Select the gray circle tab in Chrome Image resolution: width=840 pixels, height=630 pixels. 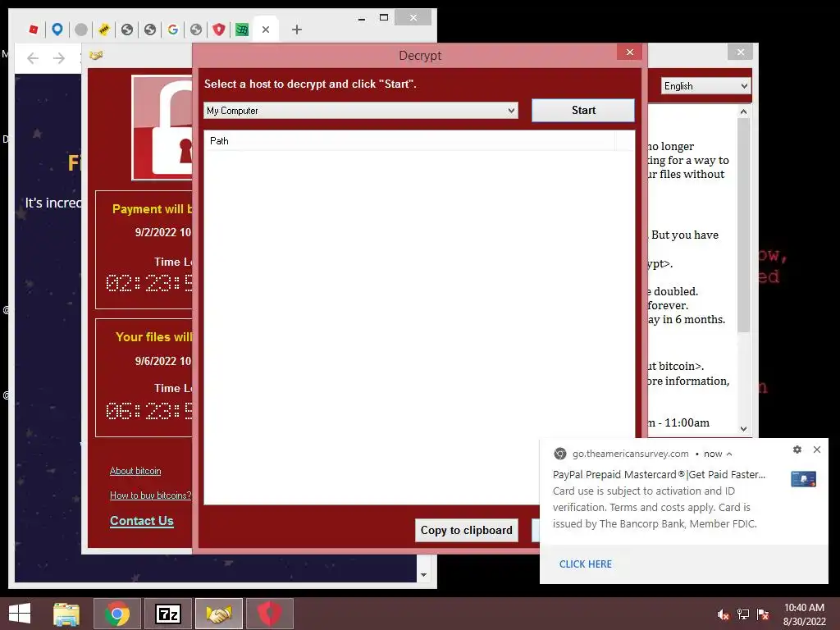81,30
